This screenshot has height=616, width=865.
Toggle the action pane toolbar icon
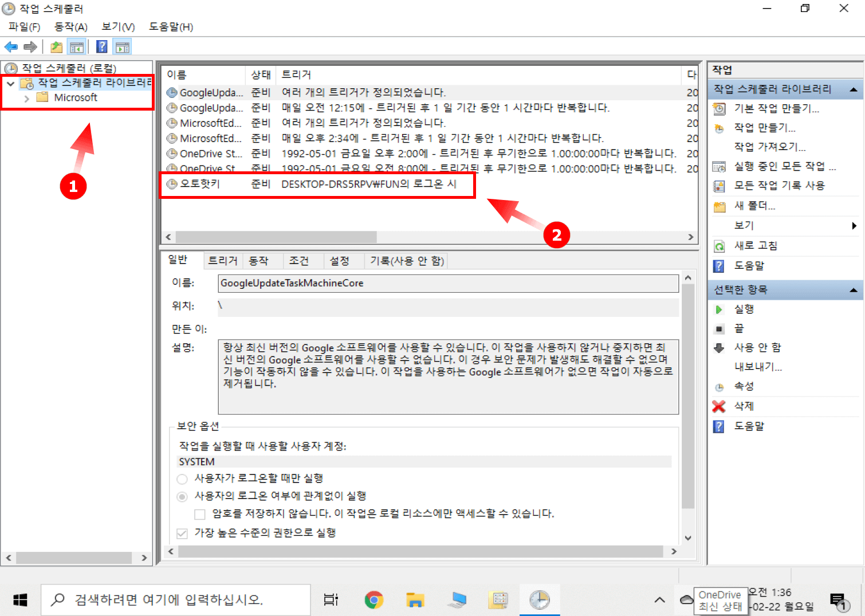tap(122, 47)
